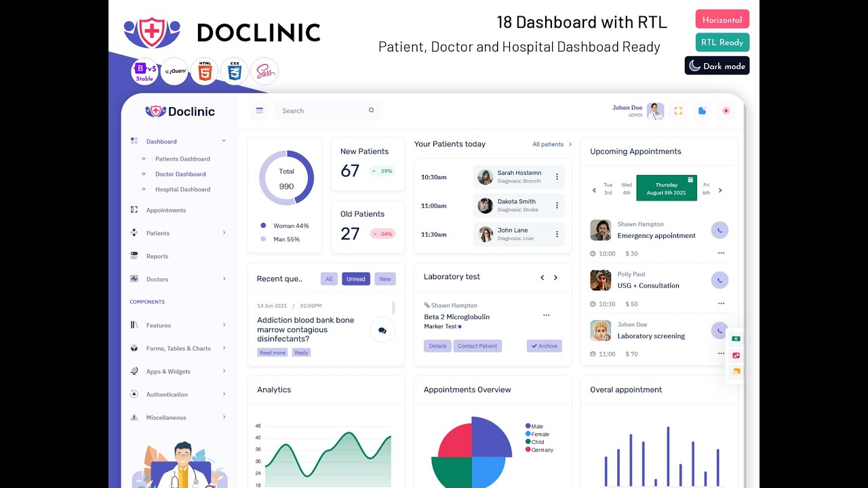Viewport: 868px width, 488px height.
Task: Click the hamburger menu toggle icon
Action: [259, 110]
